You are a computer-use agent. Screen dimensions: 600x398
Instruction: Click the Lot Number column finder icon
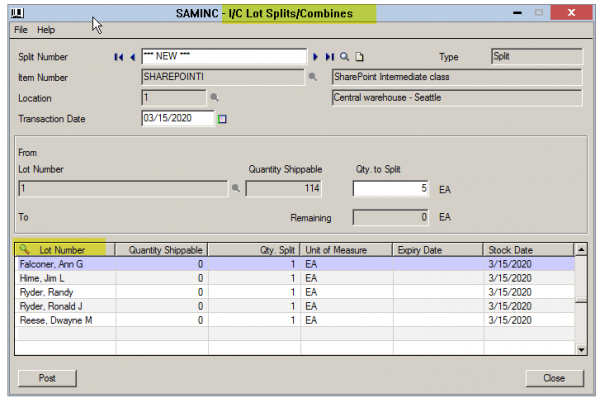coord(24,249)
